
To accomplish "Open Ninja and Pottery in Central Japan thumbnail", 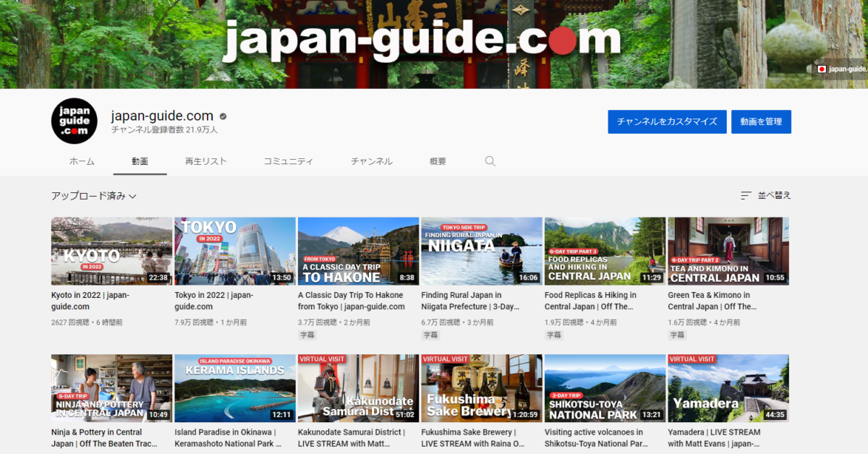I will pyautogui.click(x=111, y=388).
